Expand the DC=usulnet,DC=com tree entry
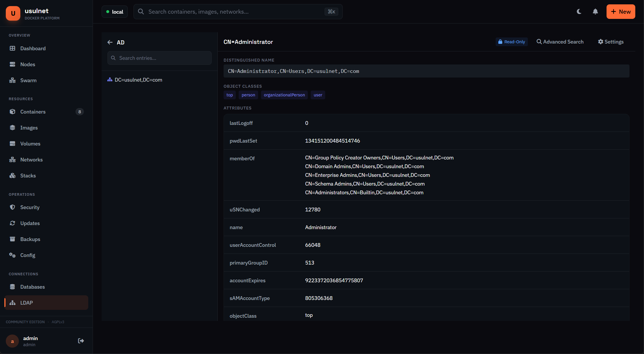This screenshot has height=354, width=644. click(138, 80)
